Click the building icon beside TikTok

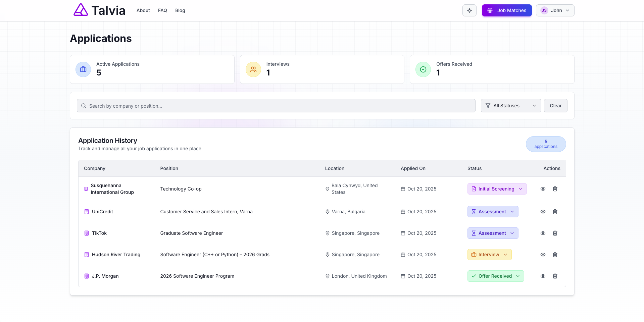[x=87, y=233]
